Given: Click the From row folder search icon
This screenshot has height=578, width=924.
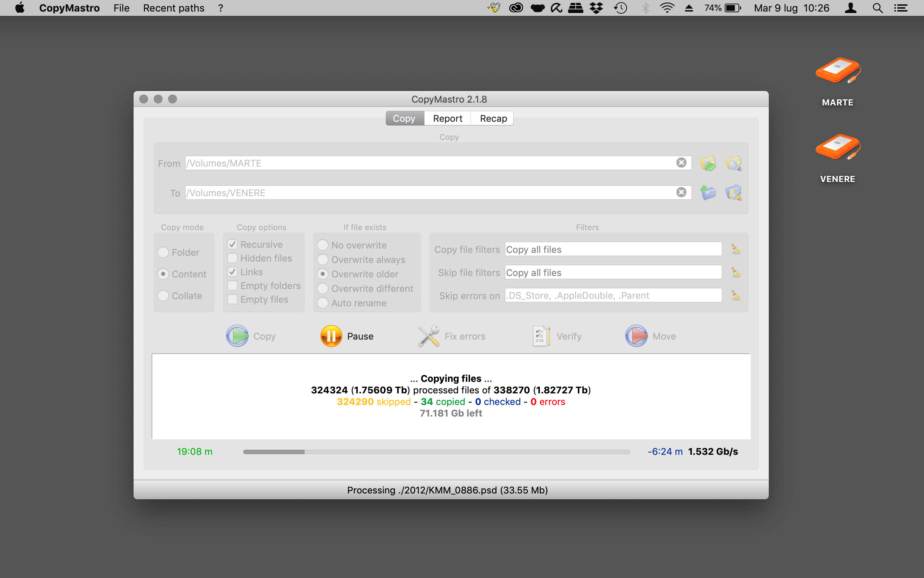Looking at the screenshot, I should 733,163.
